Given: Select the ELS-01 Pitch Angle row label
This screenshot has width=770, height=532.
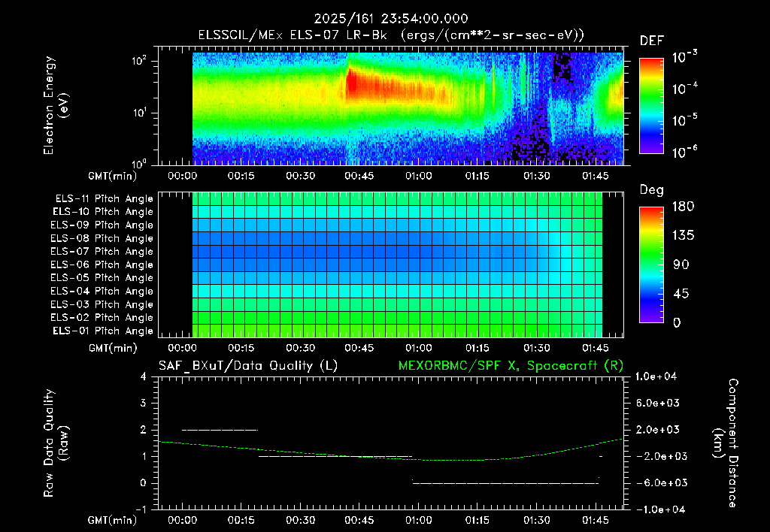Looking at the screenshot, I should coord(103,331).
